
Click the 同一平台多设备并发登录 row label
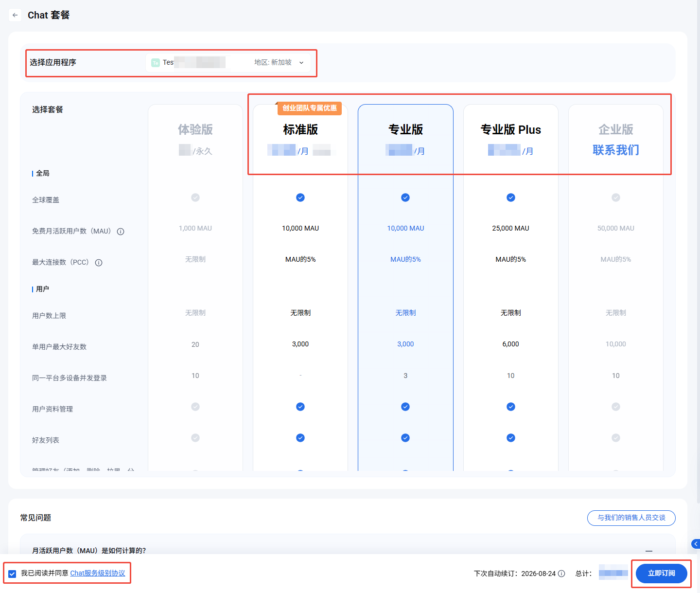point(70,378)
